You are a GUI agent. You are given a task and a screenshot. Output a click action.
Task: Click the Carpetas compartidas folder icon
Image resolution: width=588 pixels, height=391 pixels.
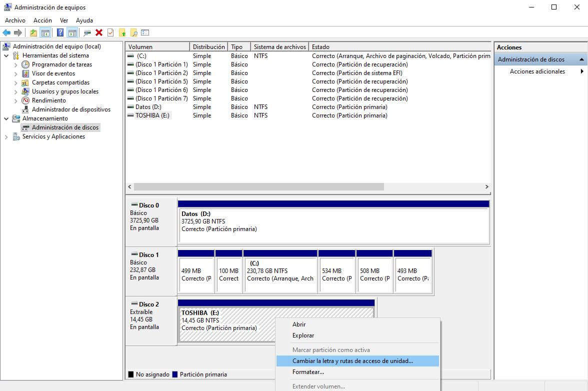25,82
